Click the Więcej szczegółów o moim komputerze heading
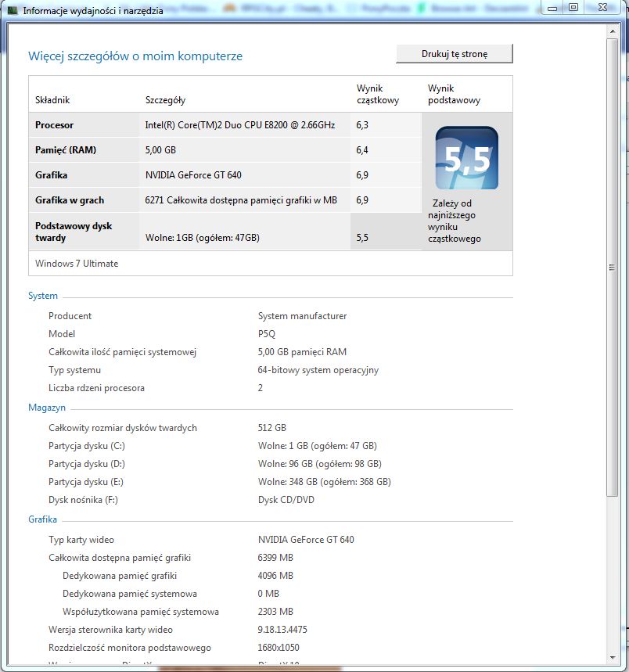629x672 pixels. [x=135, y=56]
